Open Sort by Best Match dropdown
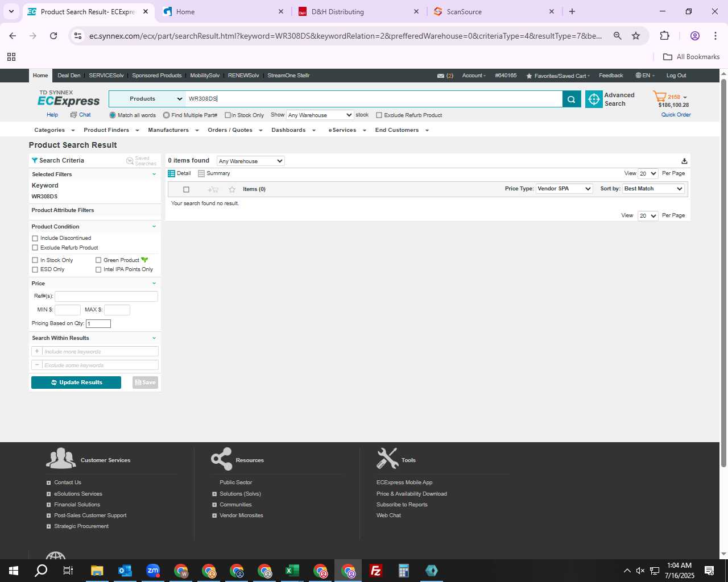The height and width of the screenshot is (582, 728). (x=653, y=189)
